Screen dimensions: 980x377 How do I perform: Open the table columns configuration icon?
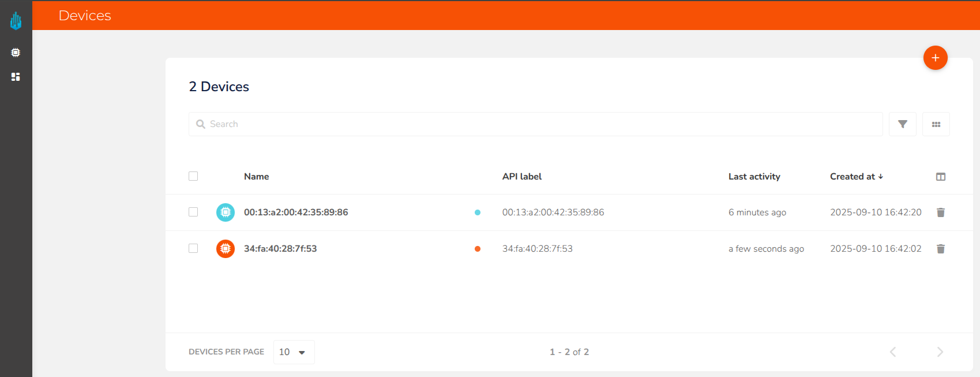click(940, 177)
